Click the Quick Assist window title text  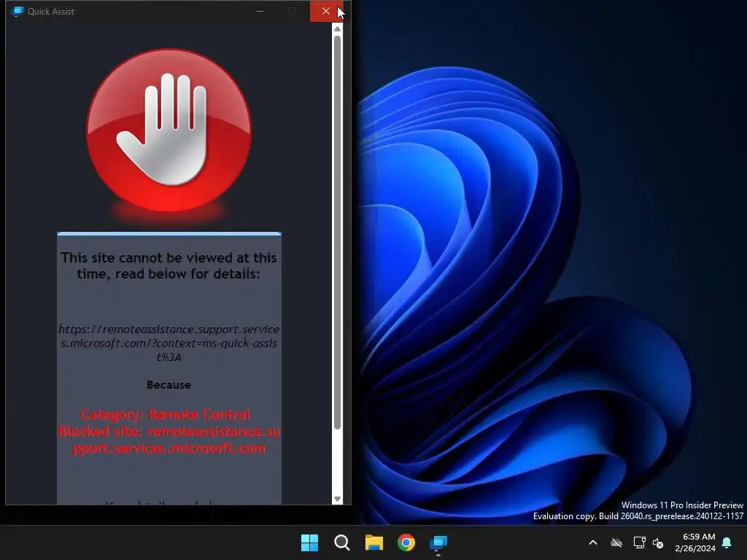pos(51,12)
